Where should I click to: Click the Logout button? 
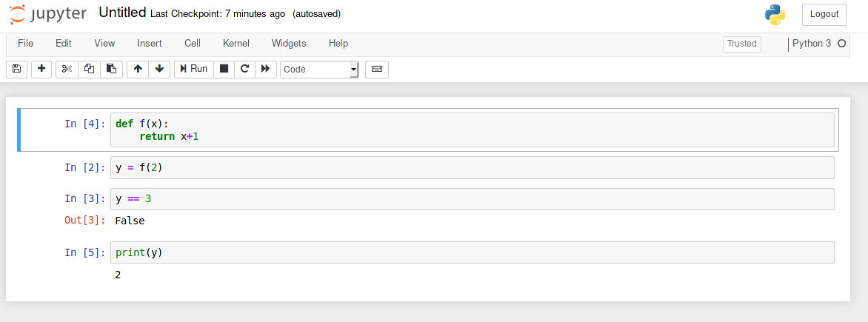(824, 14)
